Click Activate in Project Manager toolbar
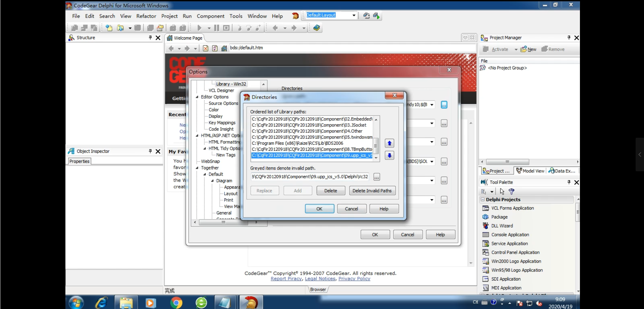Screen dimensions: 644x309 [496, 49]
